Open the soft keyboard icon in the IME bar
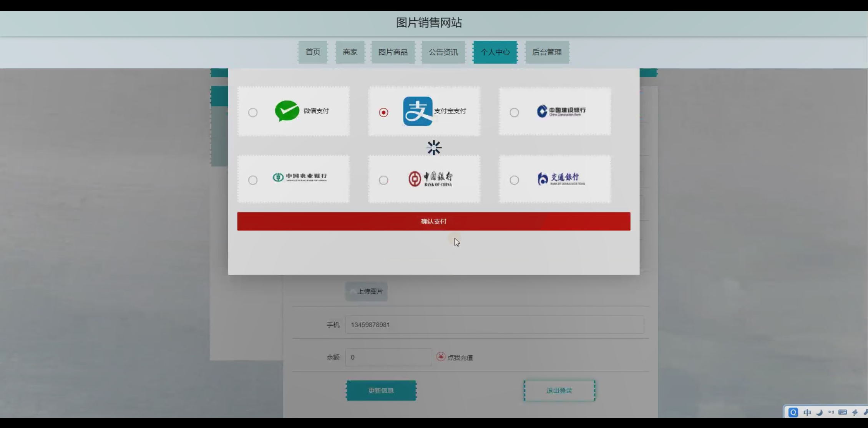The width and height of the screenshot is (868, 428). click(843, 412)
